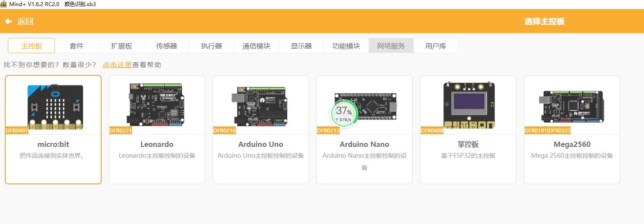Click the DFR0608 product tag
Viewport: 644px width, 224px height.
click(432, 130)
